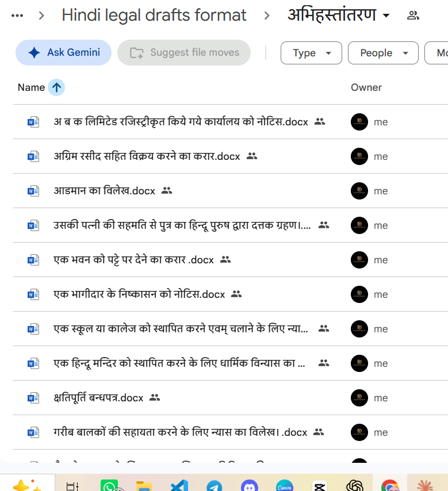The image size is (448, 491).
Task: Click the Suggest file moves button
Action: pos(184,53)
